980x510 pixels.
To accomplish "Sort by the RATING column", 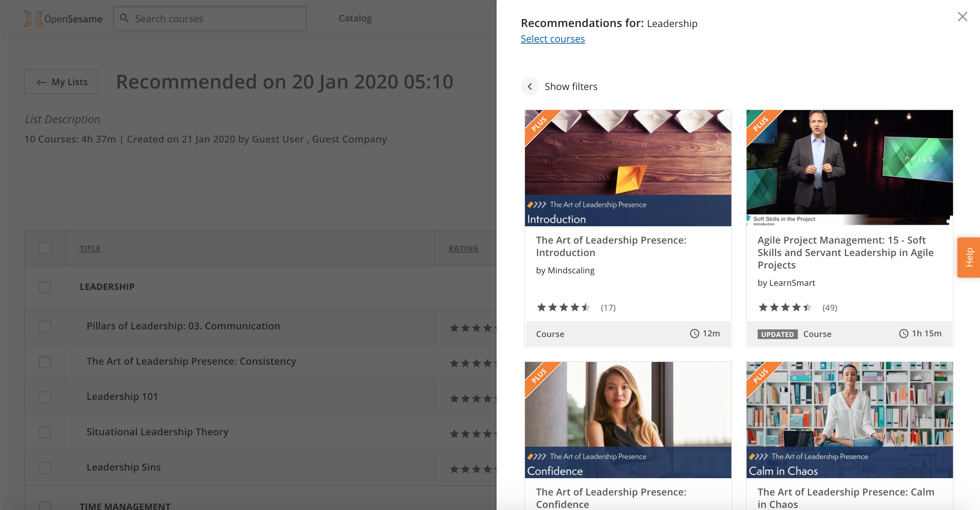I will 463,248.
